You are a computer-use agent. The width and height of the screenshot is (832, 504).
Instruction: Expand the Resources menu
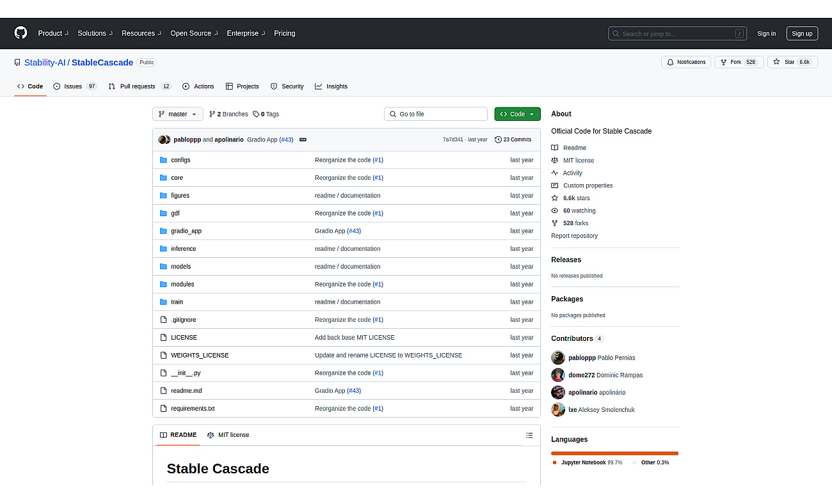pyautogui.click(x=141, y=33)
